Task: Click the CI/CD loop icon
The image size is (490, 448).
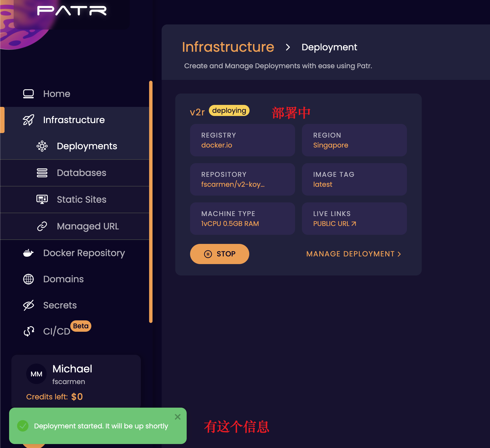Action: 28,331
